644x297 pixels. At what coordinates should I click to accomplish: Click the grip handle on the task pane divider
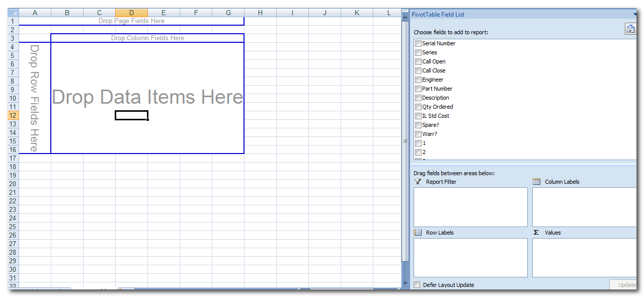406,141
